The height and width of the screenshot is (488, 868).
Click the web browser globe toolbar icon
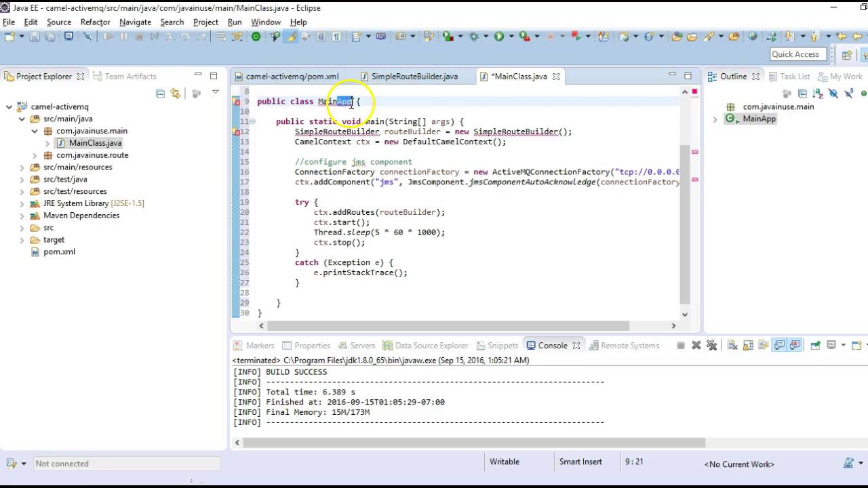point(753,37)
